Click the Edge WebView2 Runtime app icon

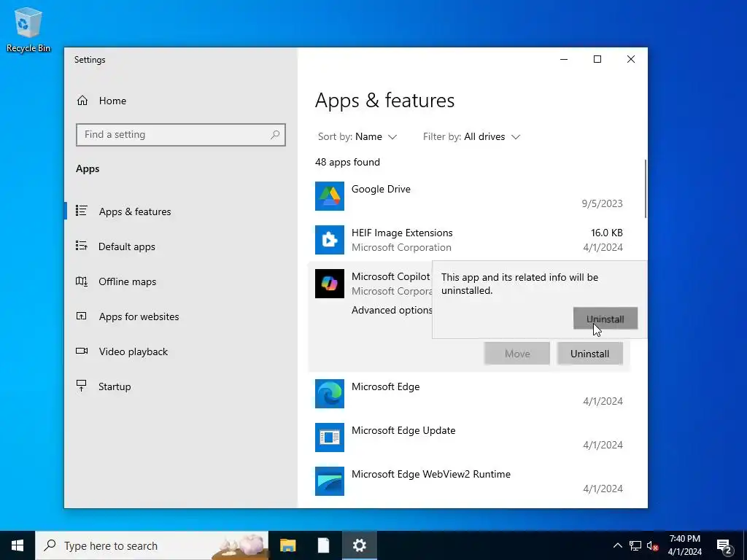[x=329, y=481]
